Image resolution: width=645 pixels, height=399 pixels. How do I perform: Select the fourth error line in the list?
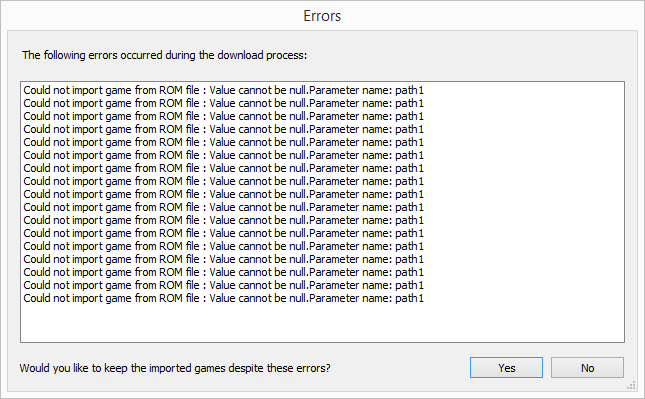coord(223,129)
